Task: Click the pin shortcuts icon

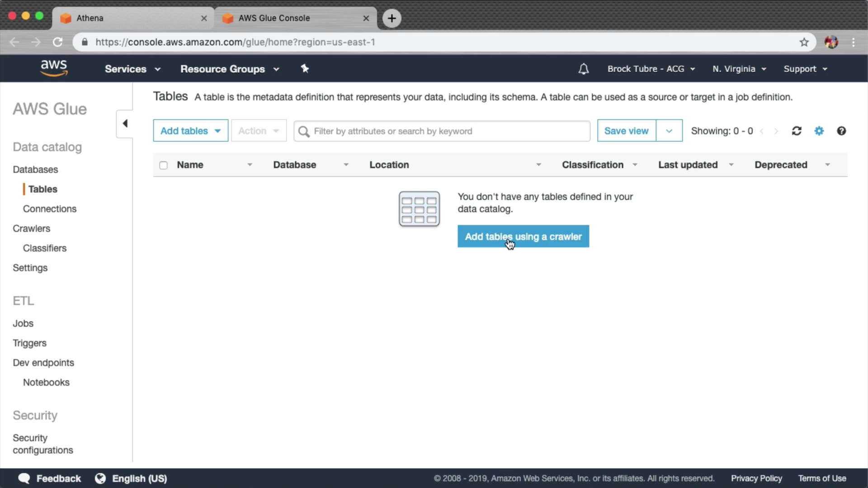Action: [305, 69]
